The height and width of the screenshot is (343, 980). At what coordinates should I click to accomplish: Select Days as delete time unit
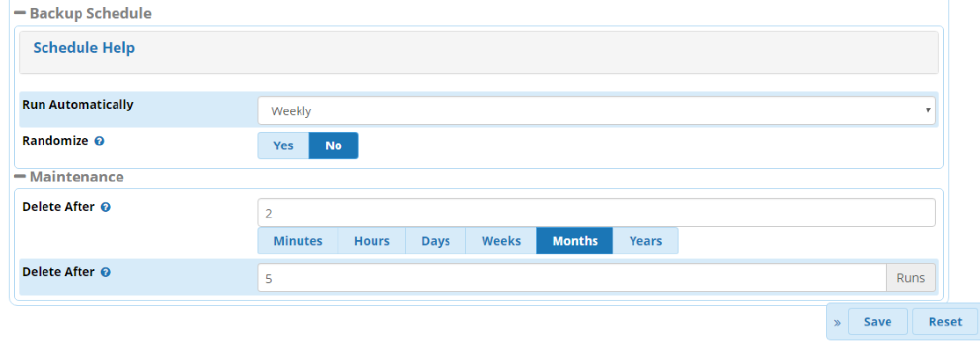coord(435,241)
